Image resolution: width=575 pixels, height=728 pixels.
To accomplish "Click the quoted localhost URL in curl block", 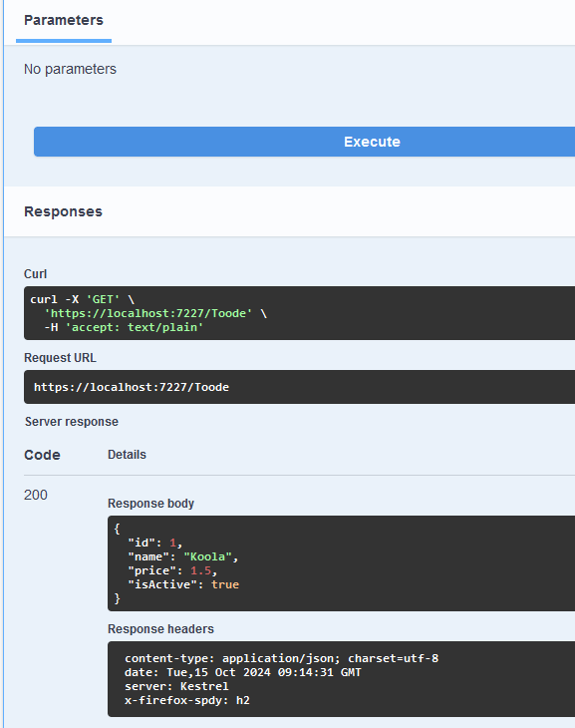I will (x=148, y=313).
